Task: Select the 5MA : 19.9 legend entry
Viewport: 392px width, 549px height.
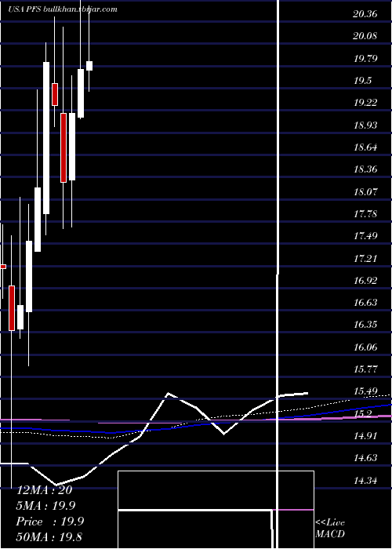Action: click(45, 506)
